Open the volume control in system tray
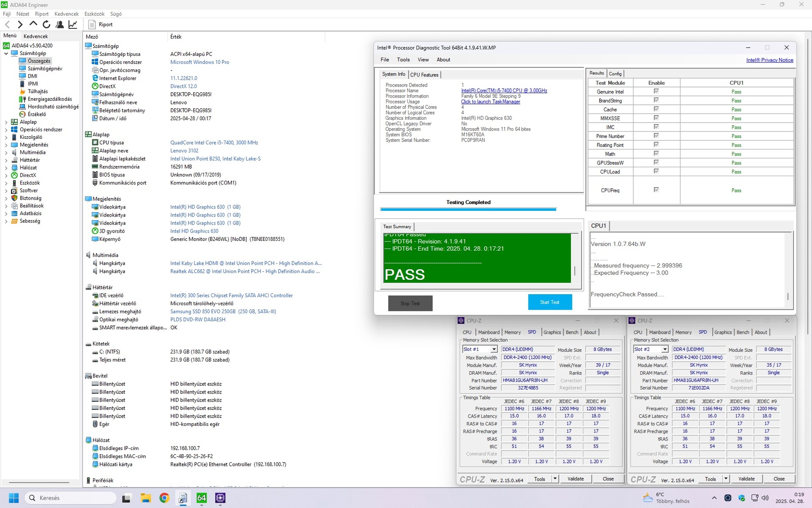812x508 pixels. click(765, 498)
